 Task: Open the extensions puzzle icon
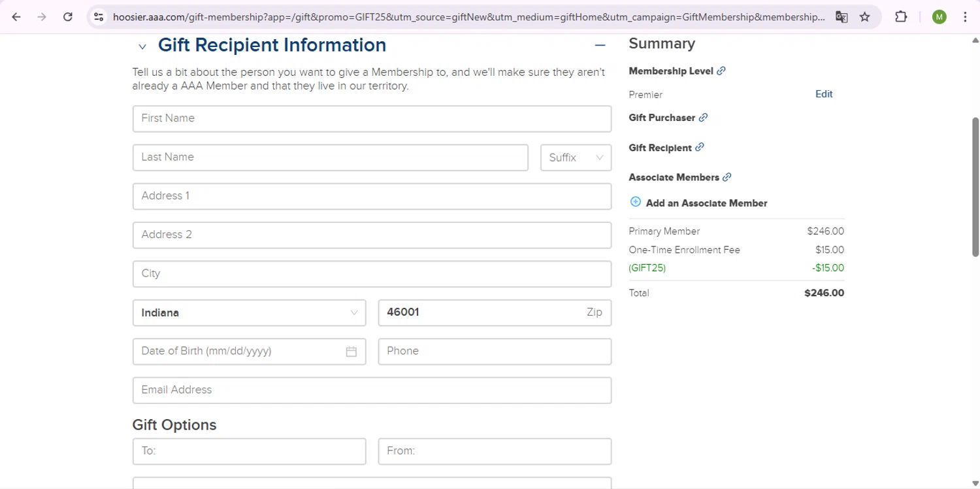901,17
